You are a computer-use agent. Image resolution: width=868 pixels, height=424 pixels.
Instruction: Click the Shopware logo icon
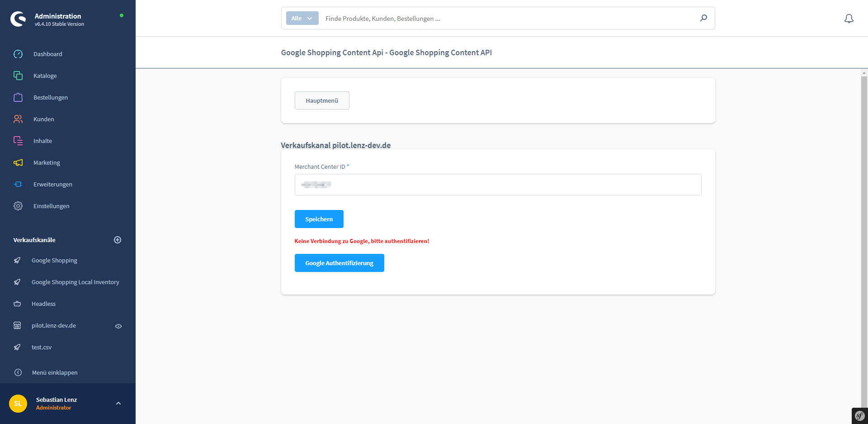(x=18, y=19)
